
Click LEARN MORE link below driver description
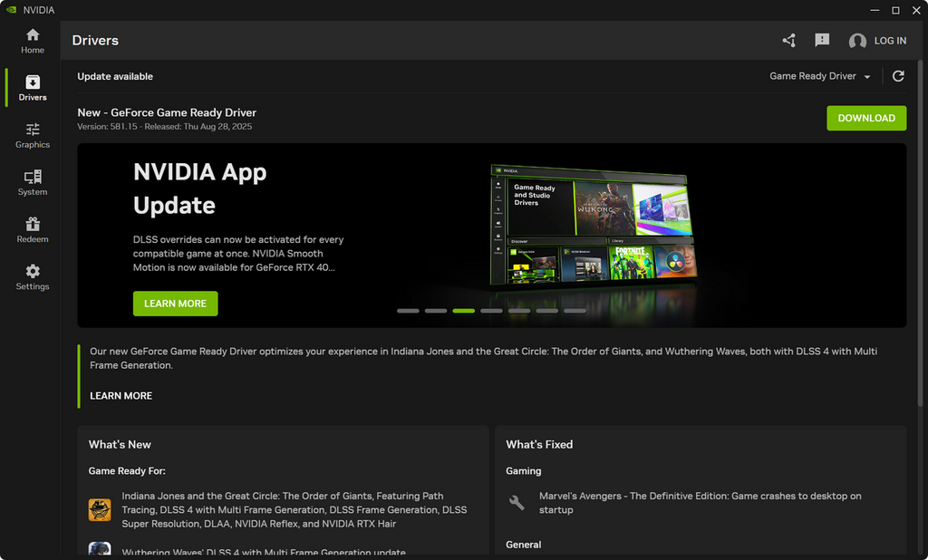[x=121, y=395]
